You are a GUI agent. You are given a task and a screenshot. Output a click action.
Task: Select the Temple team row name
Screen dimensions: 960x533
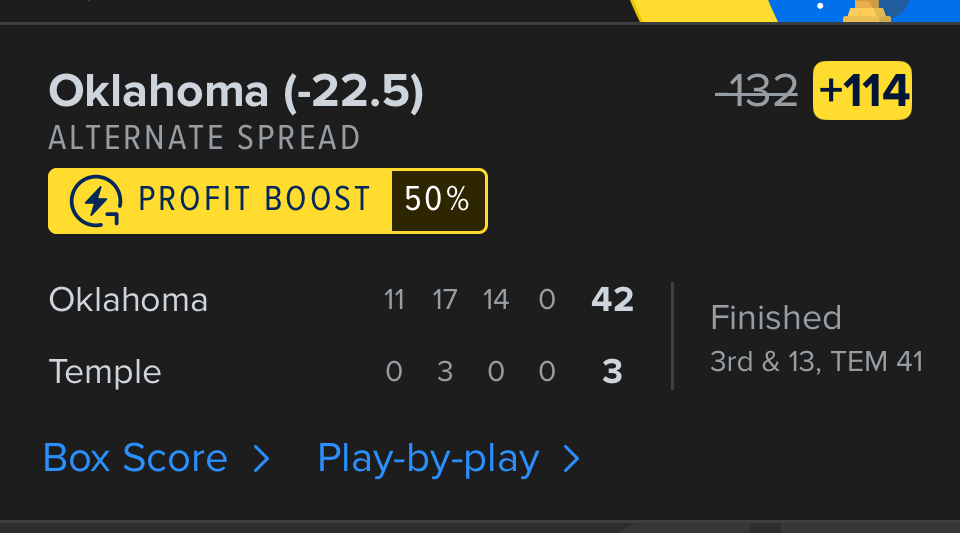(105, 372)
